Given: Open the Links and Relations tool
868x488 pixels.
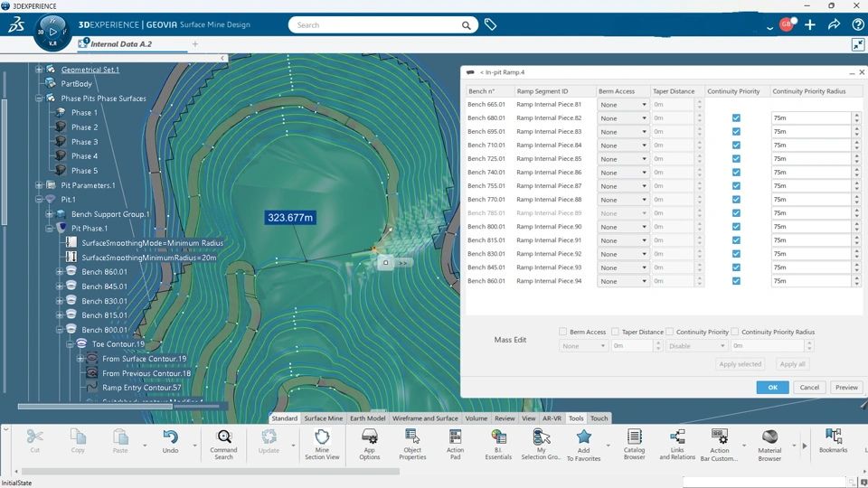Looking at the screenshot, I should coord(676,441).
